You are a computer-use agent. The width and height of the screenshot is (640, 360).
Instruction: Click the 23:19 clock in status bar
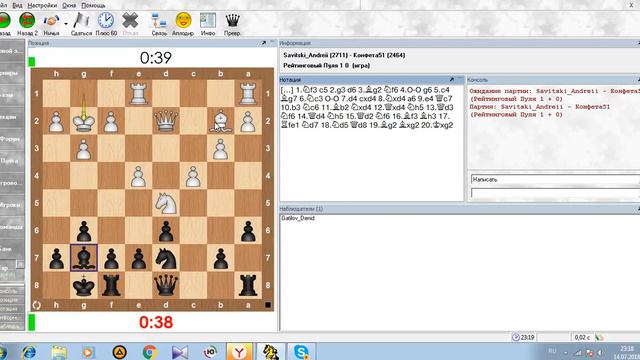(523, 337)
